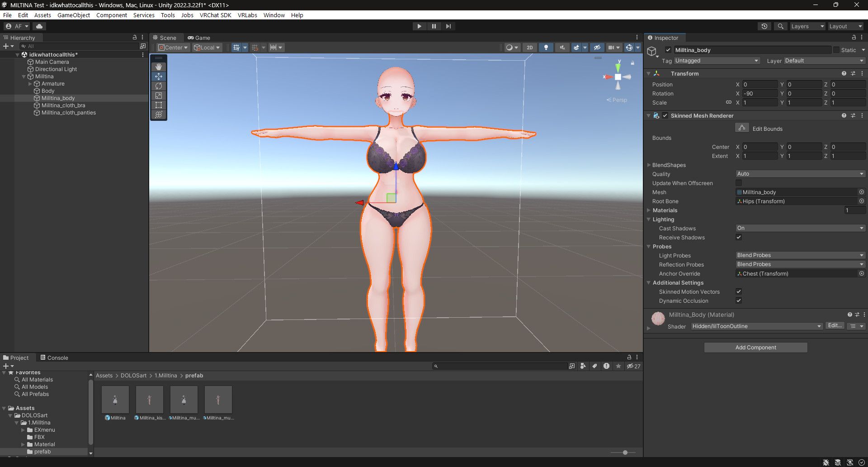Open the global Search icon
This screenshot has height=467, width=868.
coord(780,26)
